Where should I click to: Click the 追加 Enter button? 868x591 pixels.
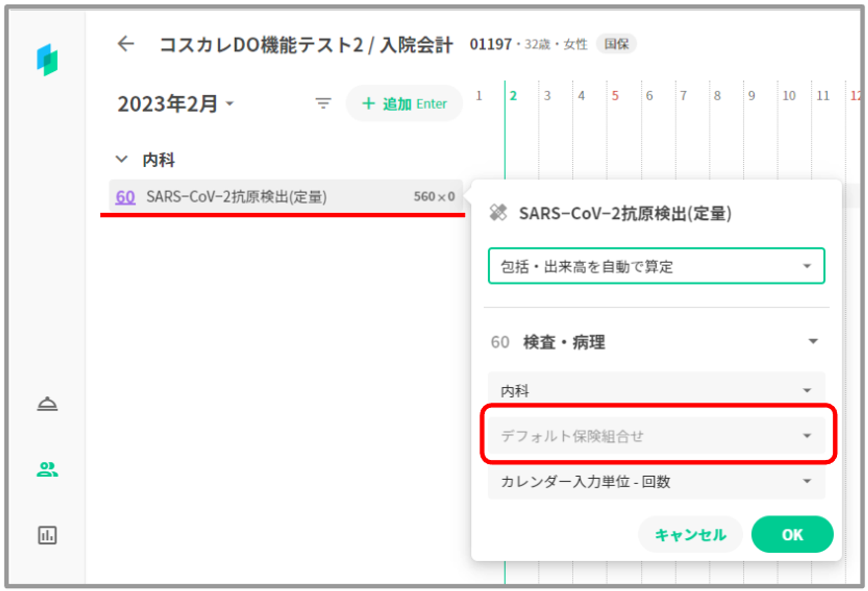404,103
